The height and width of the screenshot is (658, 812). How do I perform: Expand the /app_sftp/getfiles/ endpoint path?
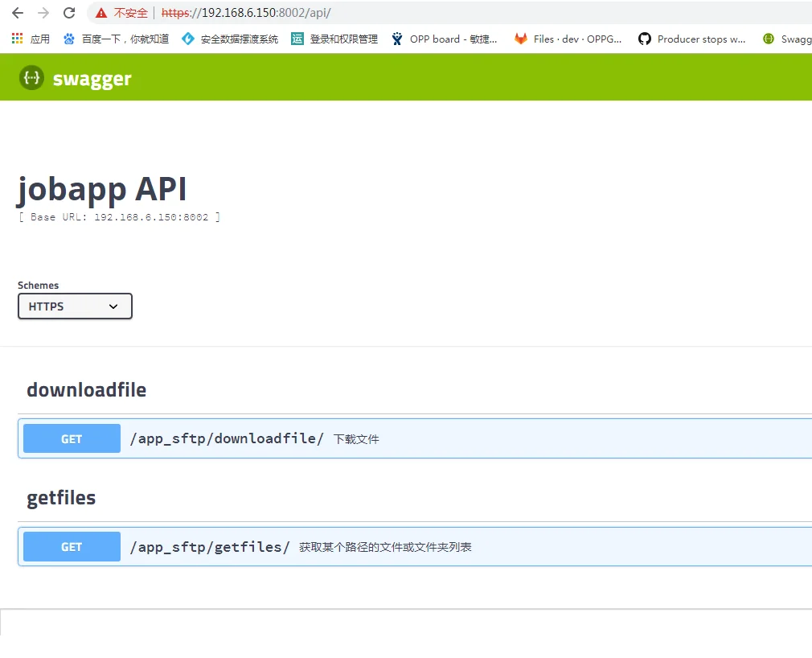(210, 547)
